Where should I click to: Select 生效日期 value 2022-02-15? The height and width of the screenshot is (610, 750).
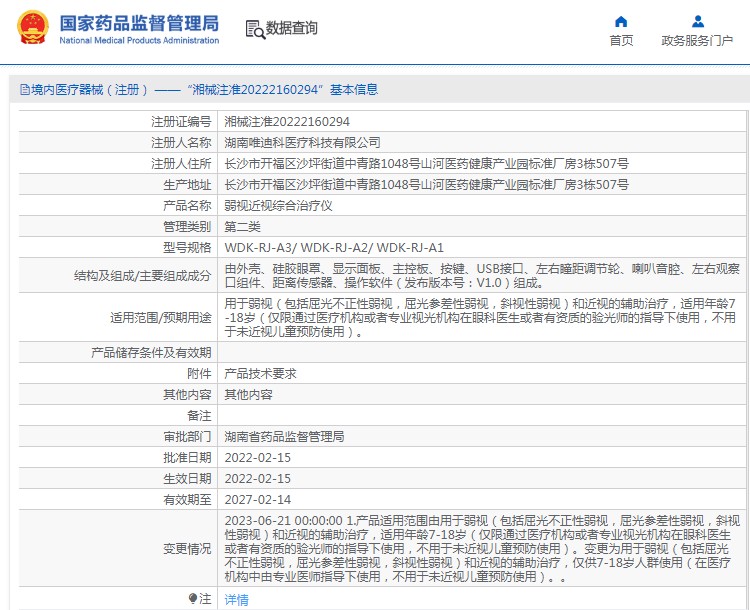coord(258,478)
